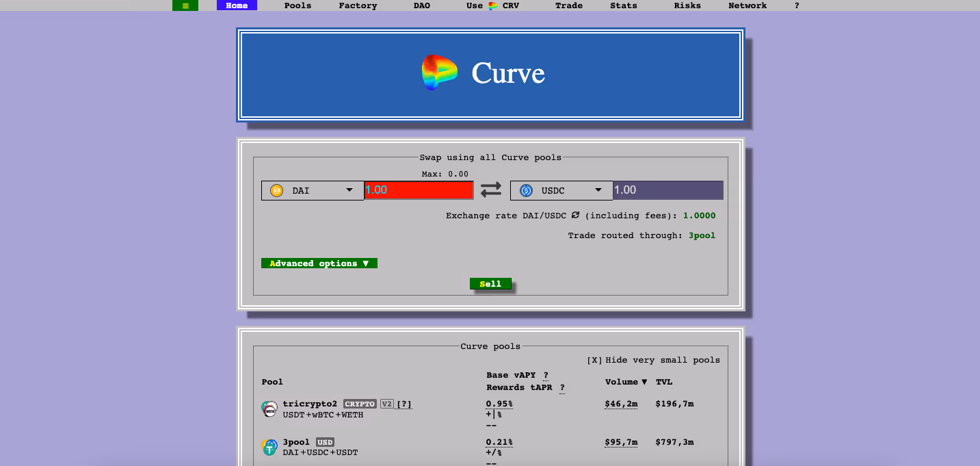Click Max: 0.00 above the amount field
This screenshot has width=980, height=466.
pos(445,174)
